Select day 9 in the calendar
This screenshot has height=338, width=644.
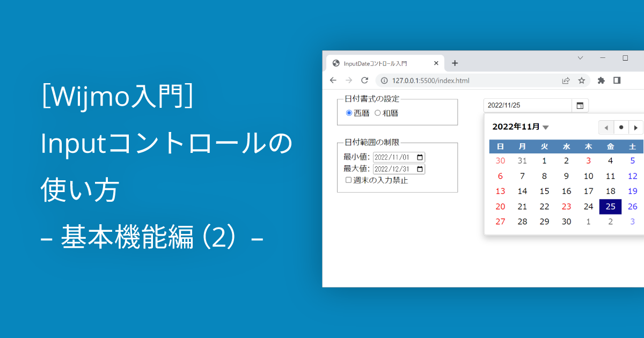(x=567, y=176)
